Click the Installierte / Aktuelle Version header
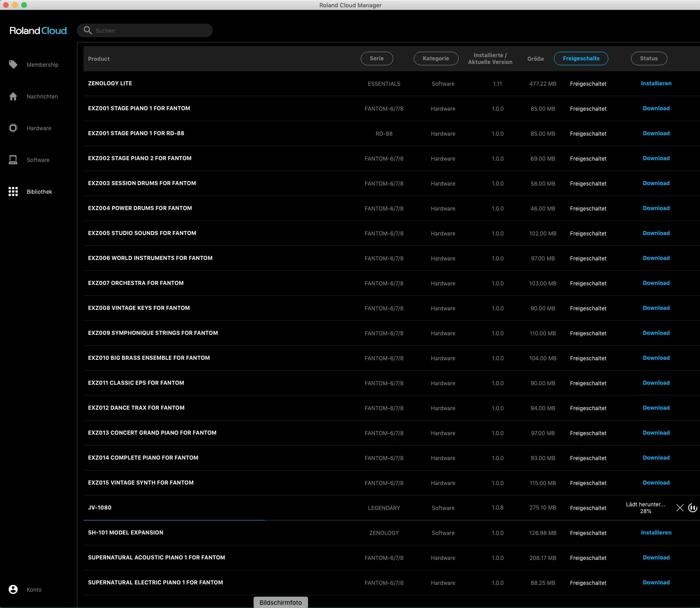Image resolution: width=700 pixels, height=608 pixels. pos(490,59)
